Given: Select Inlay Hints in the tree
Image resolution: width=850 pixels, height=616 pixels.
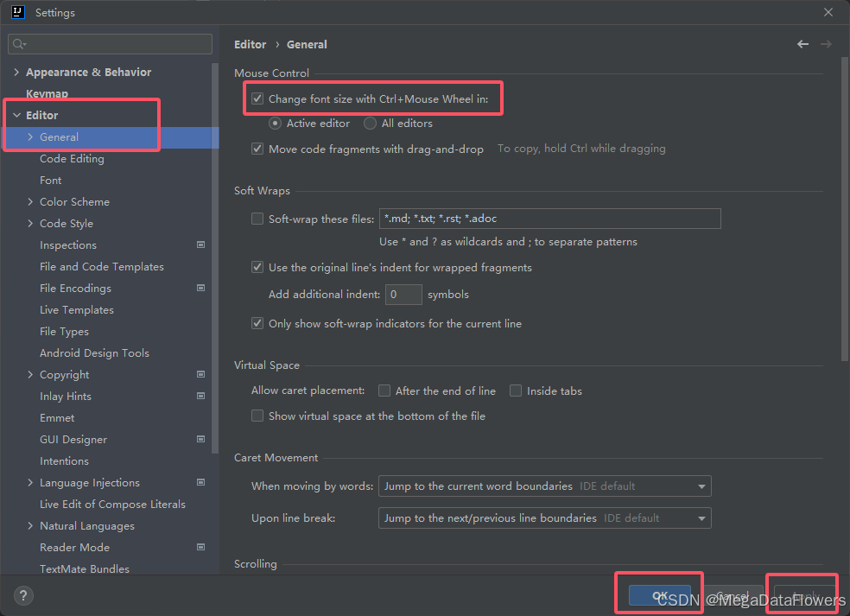Looking at the screenshot, I should [x=66, y=397].
